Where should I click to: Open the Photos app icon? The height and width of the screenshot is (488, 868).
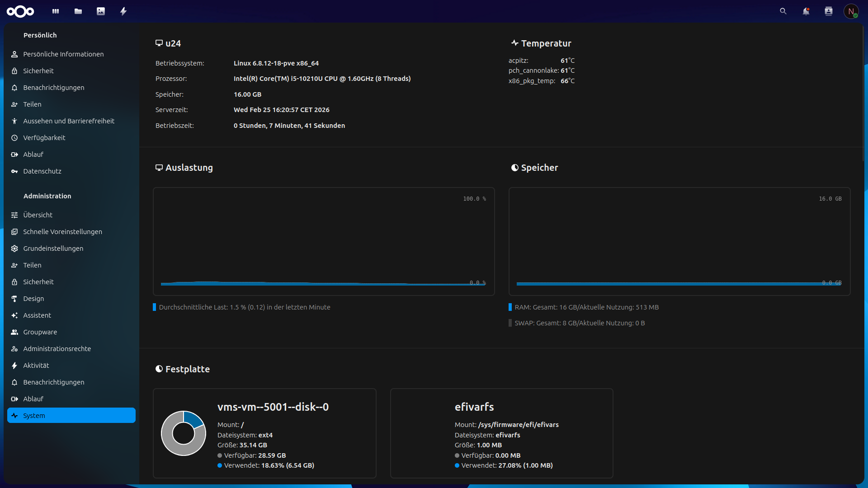pos(101,11)
